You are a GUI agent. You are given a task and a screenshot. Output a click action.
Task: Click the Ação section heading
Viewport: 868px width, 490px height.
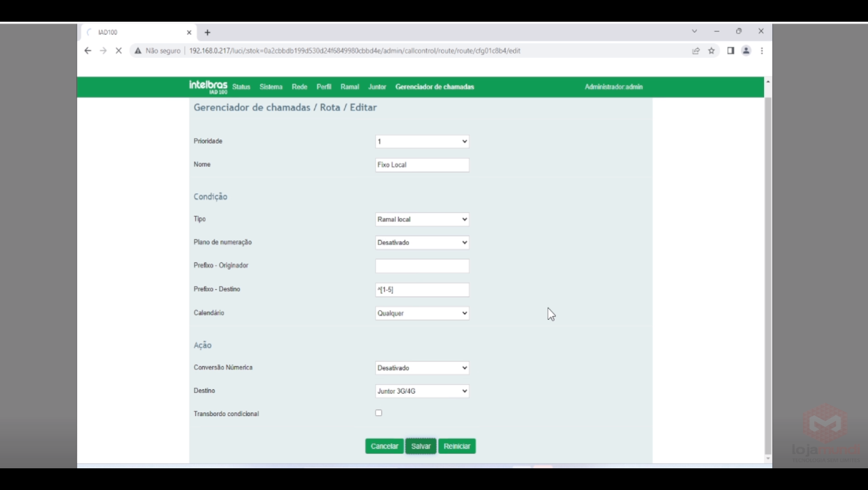202,345
